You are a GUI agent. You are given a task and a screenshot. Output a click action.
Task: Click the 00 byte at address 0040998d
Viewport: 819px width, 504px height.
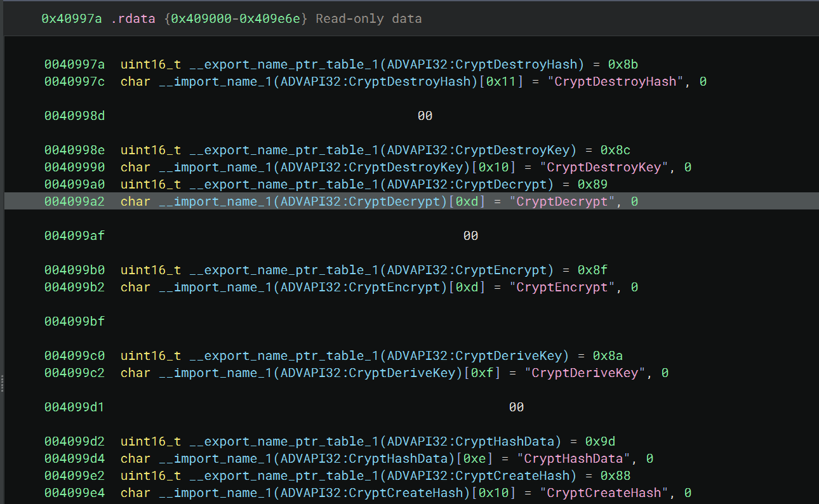[x=425, y=116]
